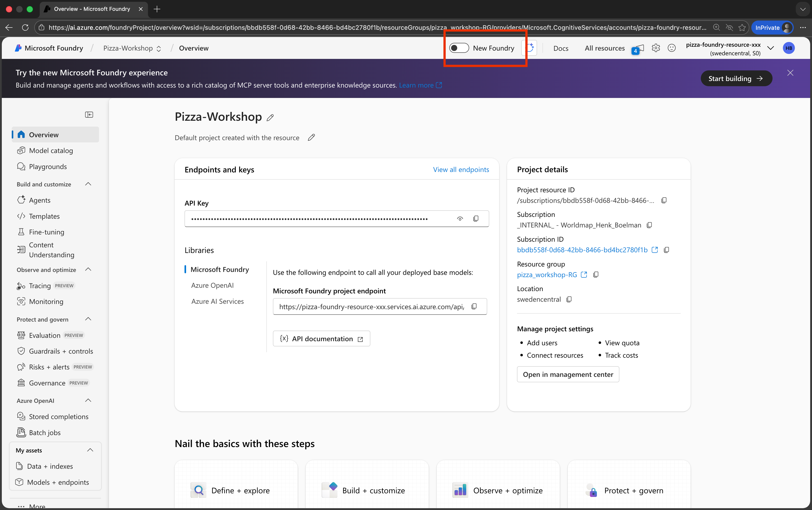Click the feedback smiley face icon

(x=671, y=48)
